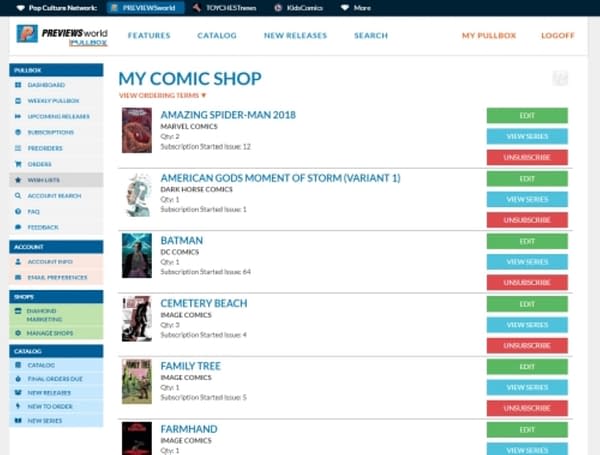Unsubscribe from American Gods Moment of Storm
The height and width of the screenshot is (455, 600).
(x=527, y=220)
